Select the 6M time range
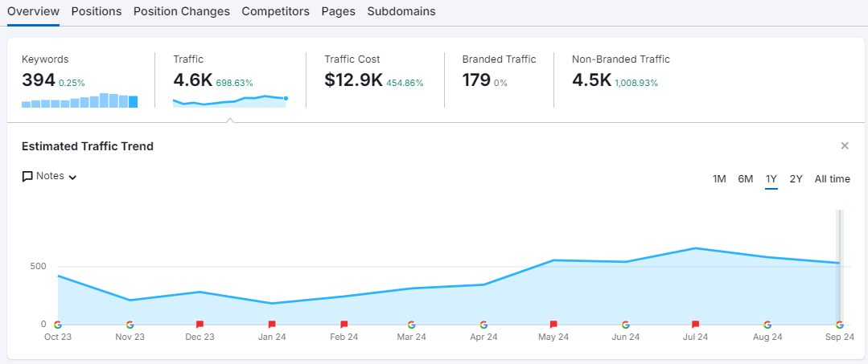 pyautogui.click(x=746, y=179)
